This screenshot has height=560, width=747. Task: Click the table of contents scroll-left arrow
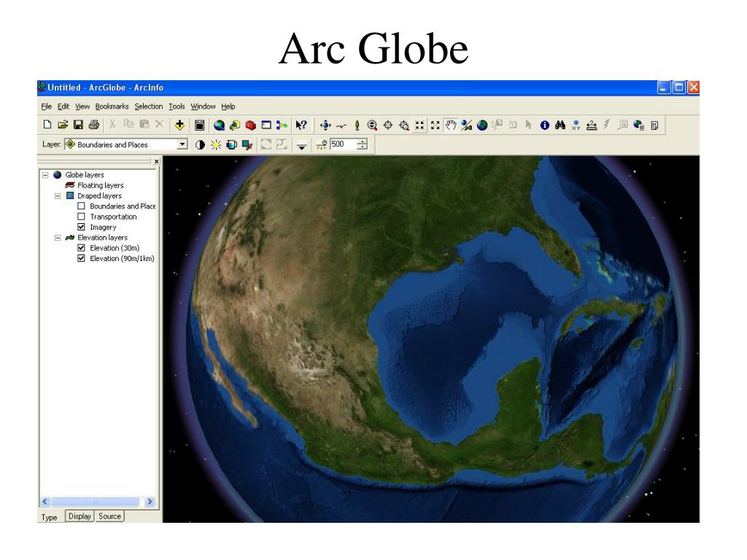click(45, 502)
